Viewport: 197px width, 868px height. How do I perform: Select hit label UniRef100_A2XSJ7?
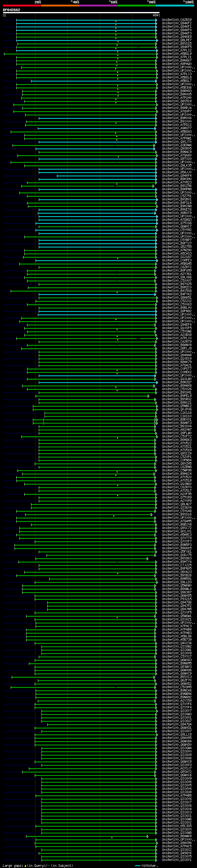(176, 768)
